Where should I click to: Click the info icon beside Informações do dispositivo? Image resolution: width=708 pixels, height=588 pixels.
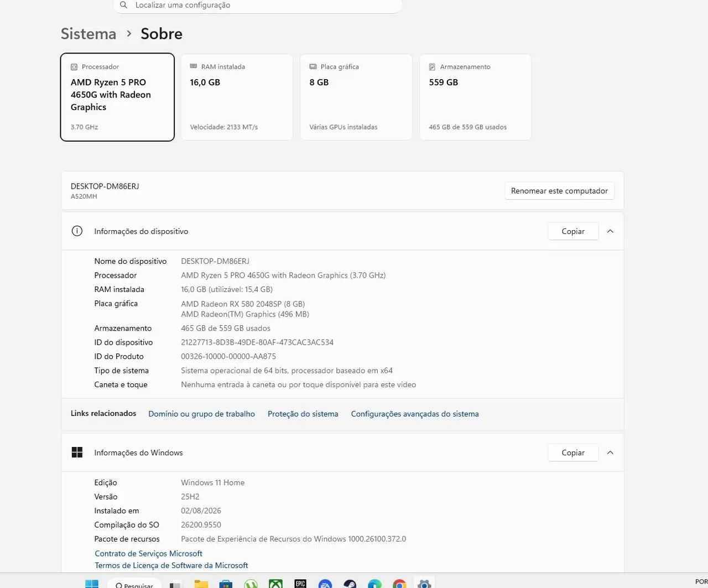pyautogui.click(x=77, y=231)
